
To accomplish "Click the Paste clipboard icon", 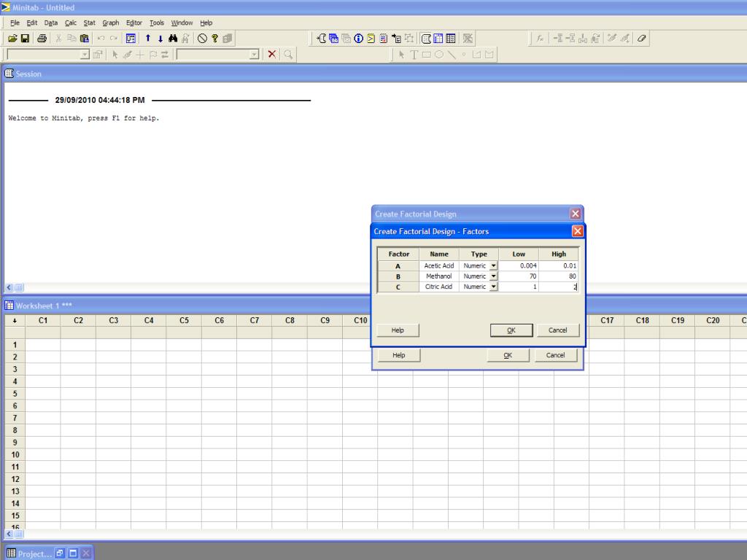I will [x=85, y=39].
